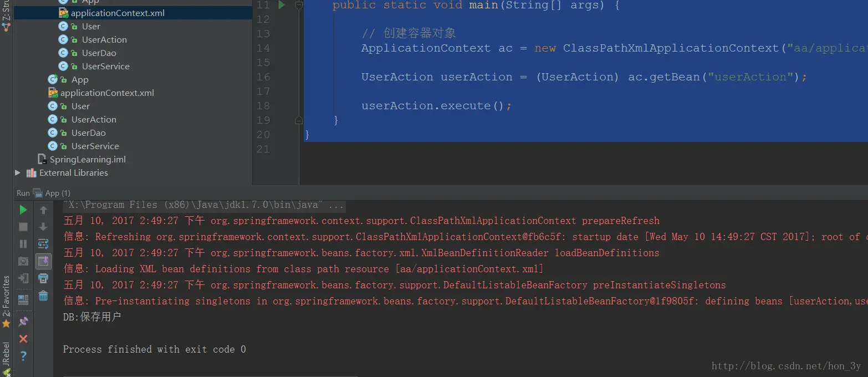The width and height of the screenshot is (868, 377).
Task: Click the "DB:保存用户" output line
Action: click(x=92, y=317)
